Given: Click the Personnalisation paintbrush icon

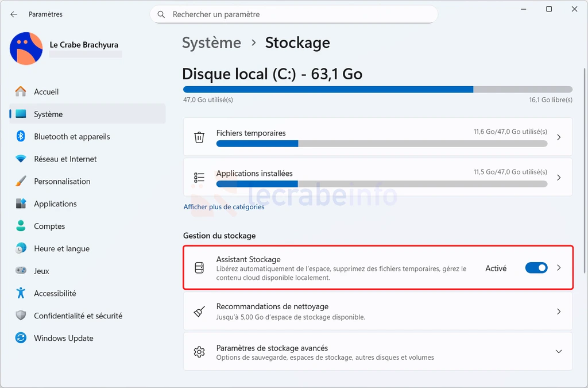Looking at the screenshot, I should tap(21, 181).
